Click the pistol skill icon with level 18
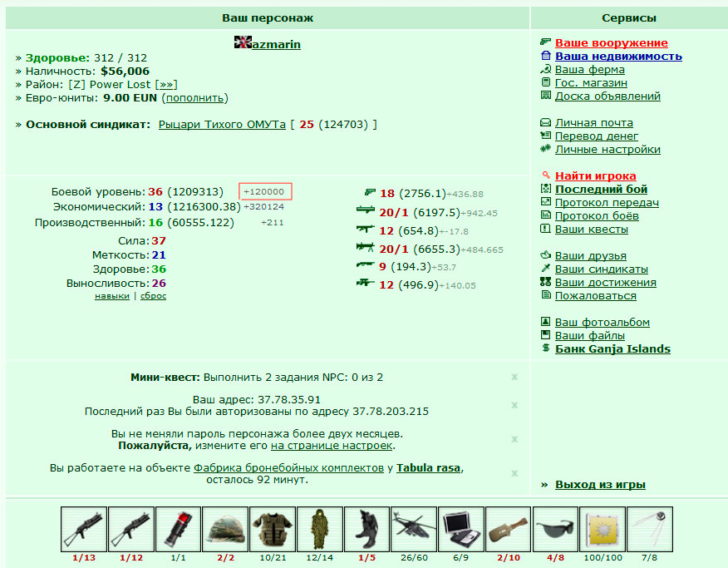 [x=370, y=192]
